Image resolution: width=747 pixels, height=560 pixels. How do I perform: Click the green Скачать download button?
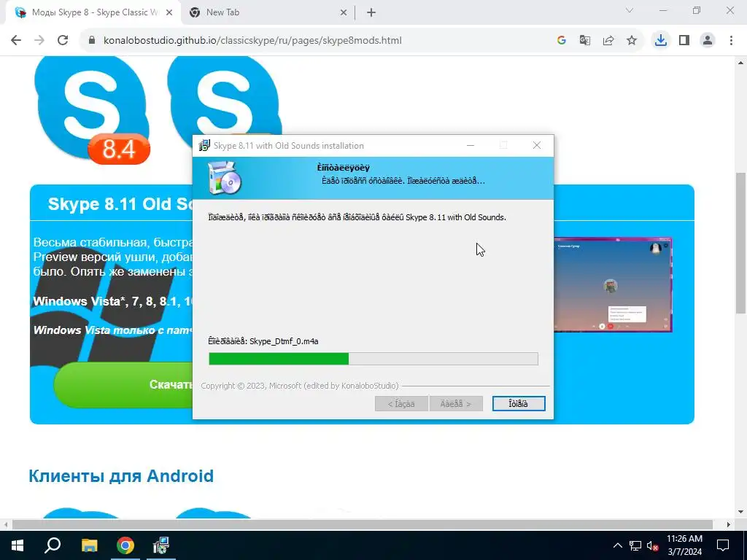[124, 384]
